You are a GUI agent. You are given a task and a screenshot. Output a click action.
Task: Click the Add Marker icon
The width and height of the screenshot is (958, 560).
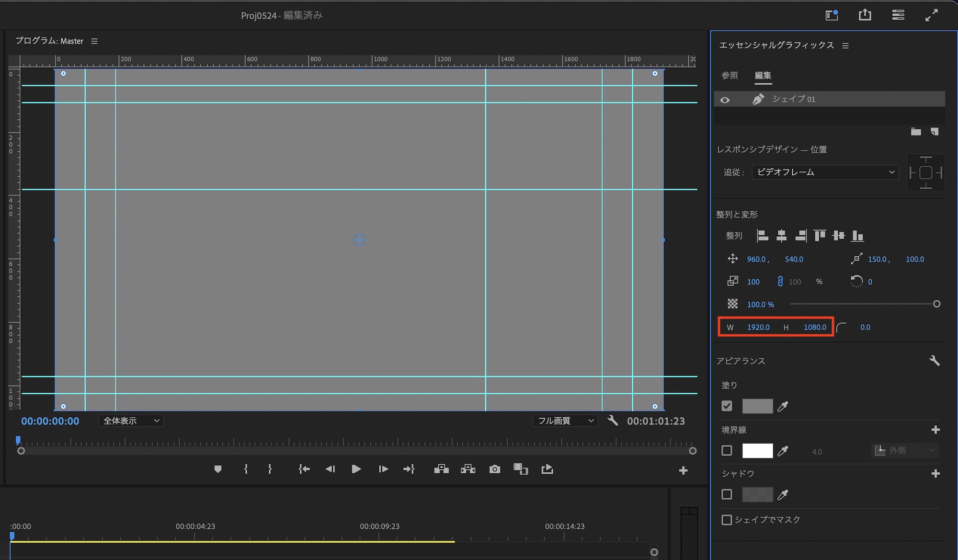coord(218,469)
